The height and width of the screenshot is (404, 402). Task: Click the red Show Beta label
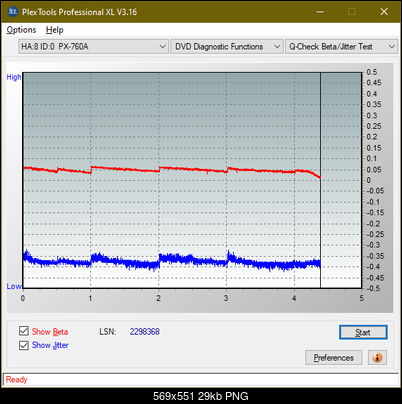click(50, 332)
